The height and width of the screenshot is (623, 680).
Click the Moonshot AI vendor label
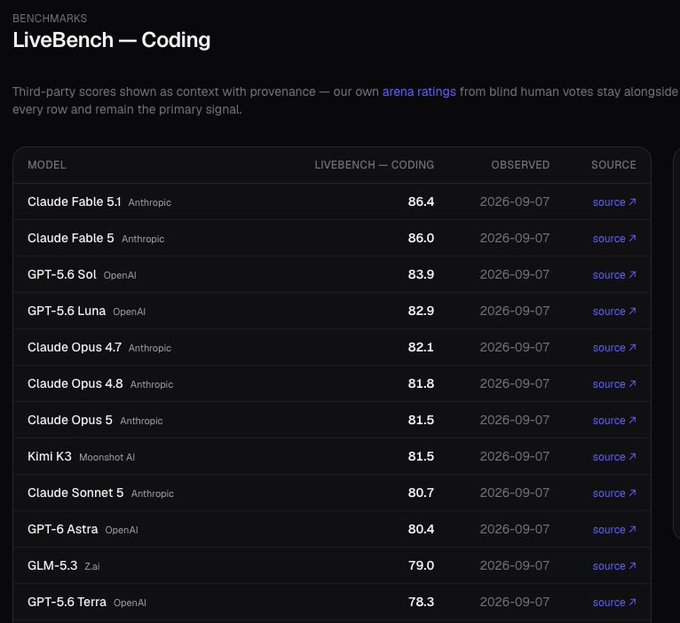107,457
